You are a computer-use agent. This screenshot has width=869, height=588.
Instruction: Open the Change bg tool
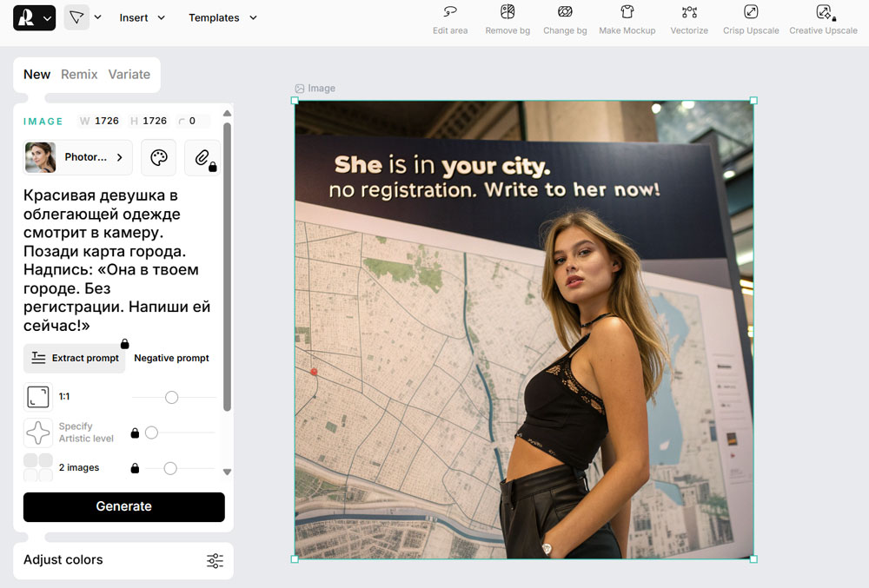565,12
